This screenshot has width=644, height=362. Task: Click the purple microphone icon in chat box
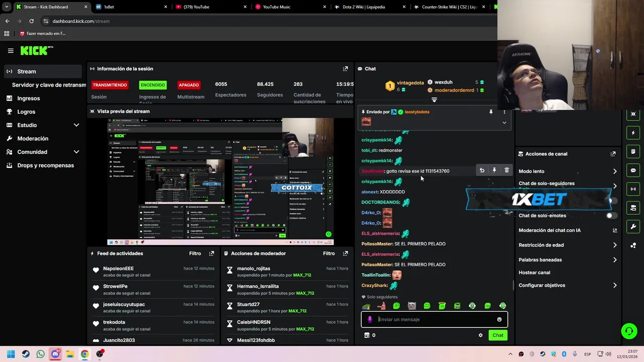370,319
